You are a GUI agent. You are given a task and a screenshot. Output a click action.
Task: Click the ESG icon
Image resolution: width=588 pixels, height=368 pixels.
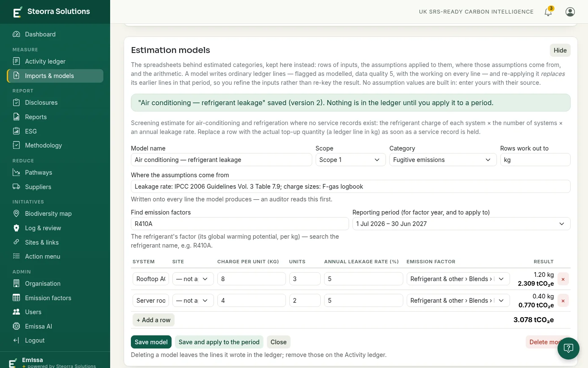coord(17,131)
